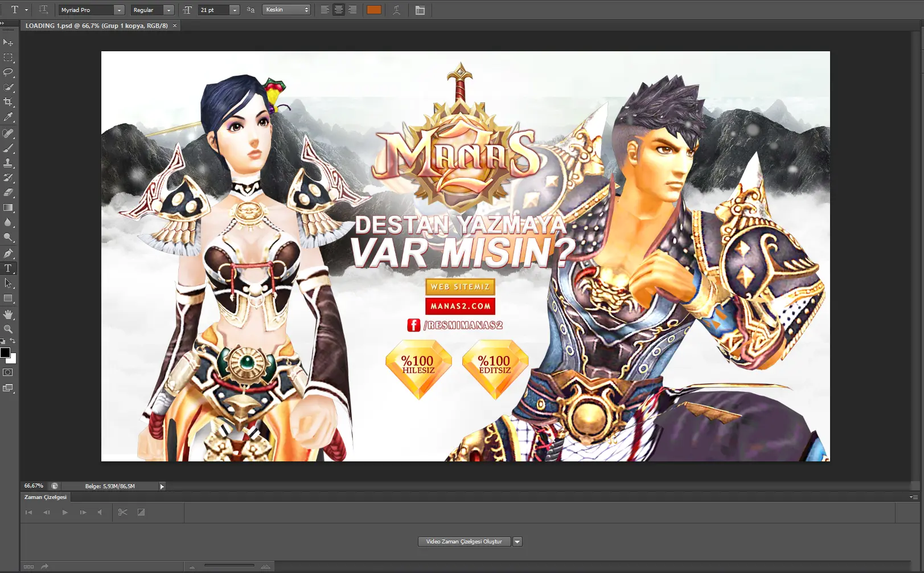Viewport: 924px width, 573px height.
Task: Select the Quick Selection tool
Action: (8, 87)
